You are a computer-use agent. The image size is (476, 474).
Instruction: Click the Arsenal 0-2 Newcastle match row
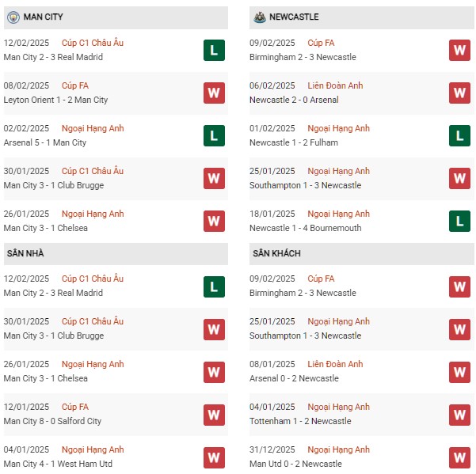click(361, 372)
